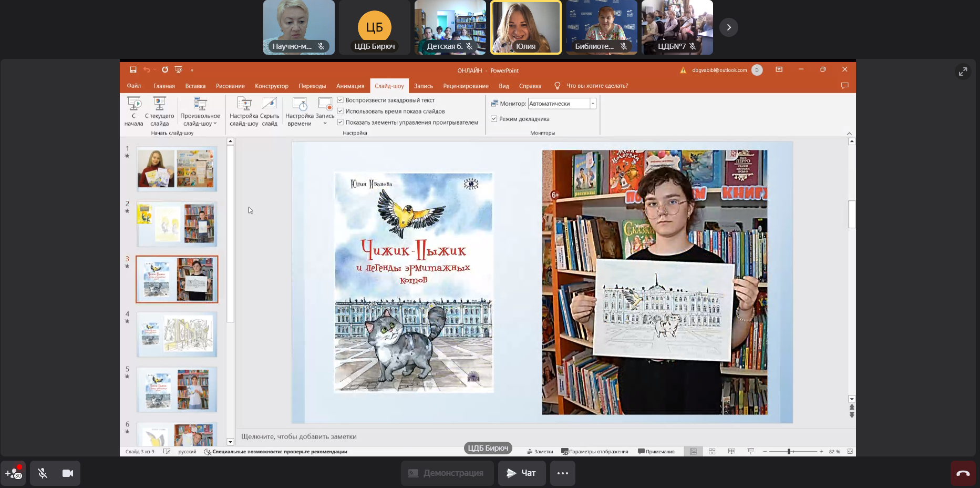This screenshot has height=488, width=980.
Task: Switch to Normal view icon
Action: [693, 452]
